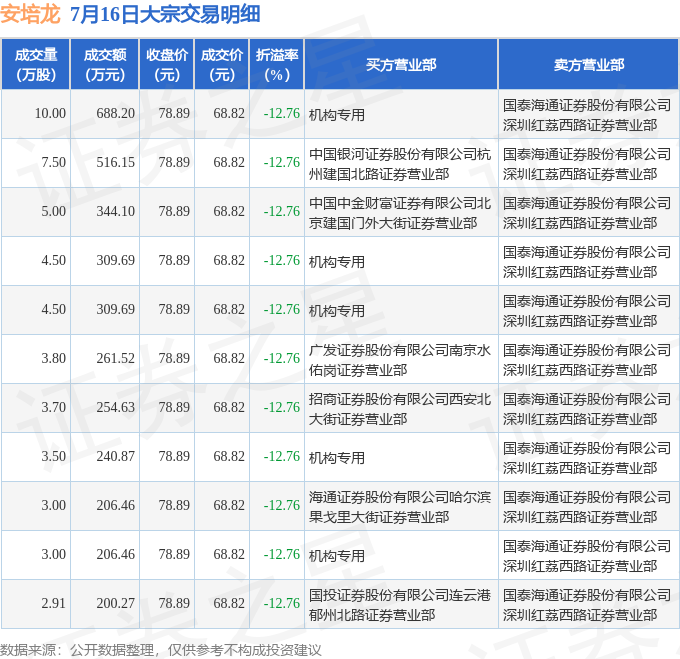
Task: Select the 买方营业部 column header
Action: [x=401, y=65]
